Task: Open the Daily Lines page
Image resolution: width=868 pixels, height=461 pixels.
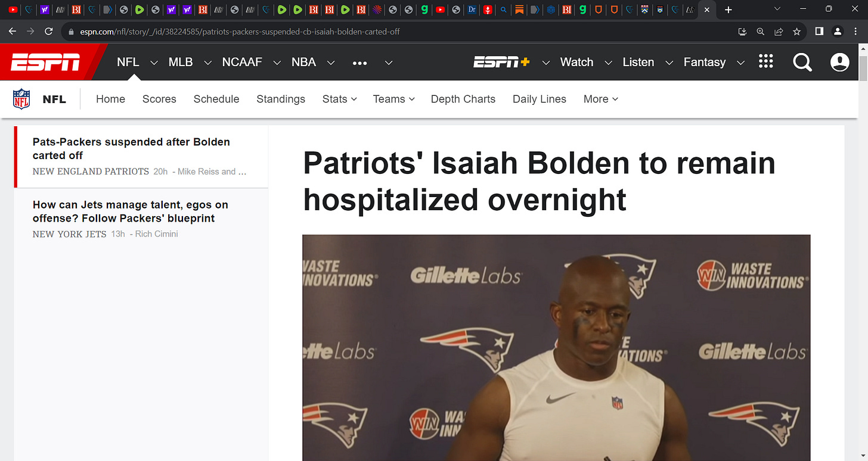Action: tap(540, 99)
